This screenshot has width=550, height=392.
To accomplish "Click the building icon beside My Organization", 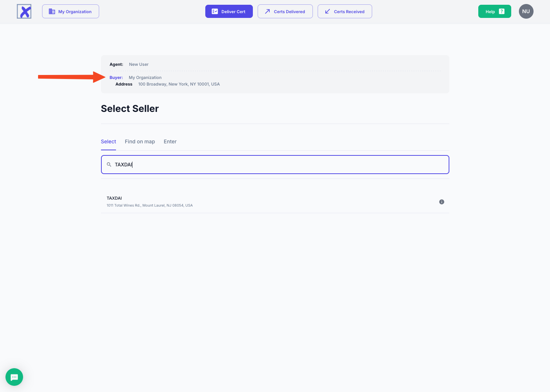I will 52,11.
